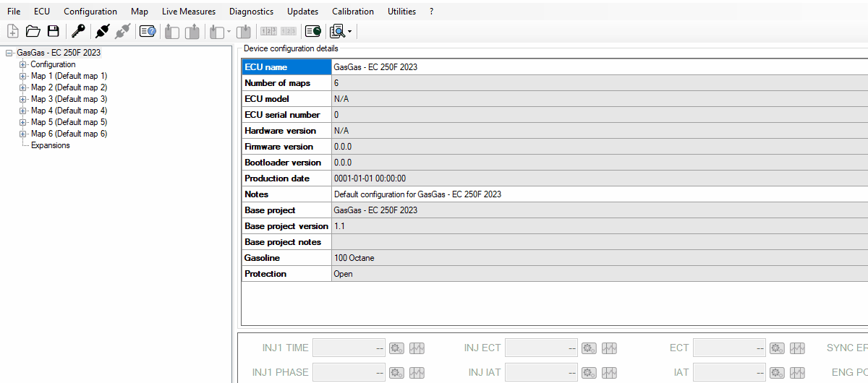Show graph for INJ ECT measure

tap(609, 348)
